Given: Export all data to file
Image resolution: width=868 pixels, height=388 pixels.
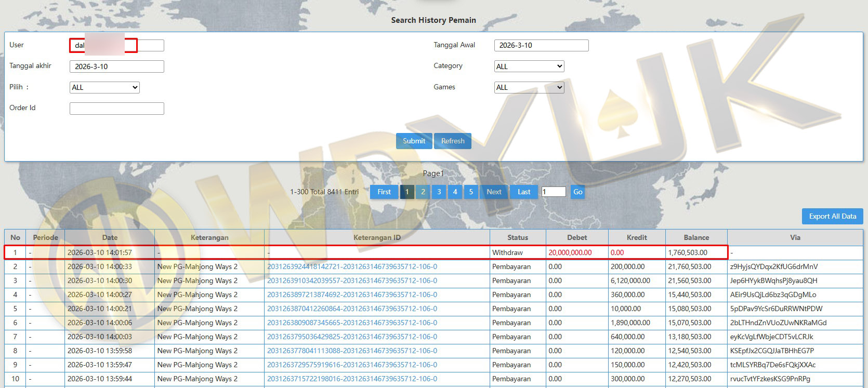Looking at the screenshot, I should pyautogui.click(x=832, y=216).
